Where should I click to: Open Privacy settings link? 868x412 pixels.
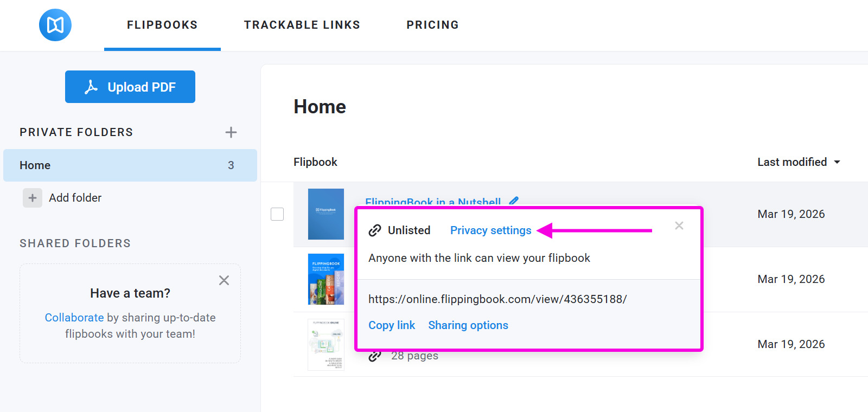coord(490,230)
